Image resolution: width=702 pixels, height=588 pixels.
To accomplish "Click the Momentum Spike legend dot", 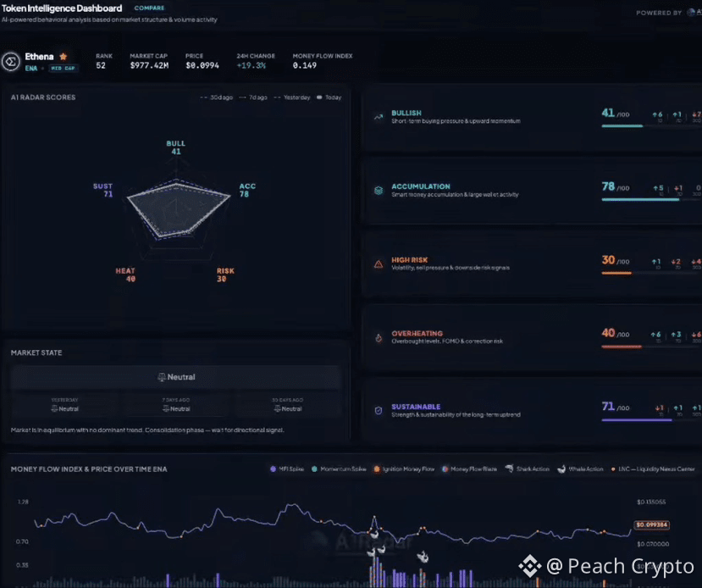I will [314, 469].
